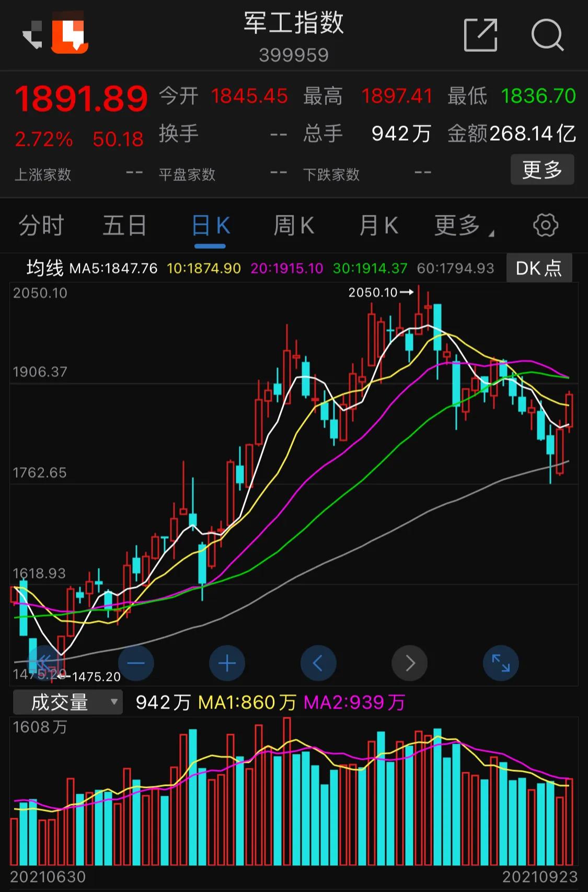Viewport: 588px width, 892px height.
Task: Zoom out chart with minus button
Action: (x=136, y=663)
